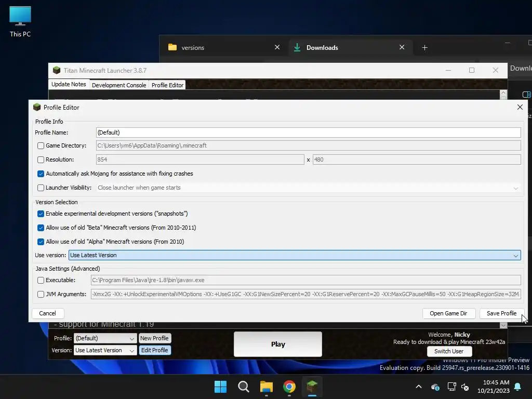Switch to Update Notes tab
The image size is (532, 399).
[69, 84]
